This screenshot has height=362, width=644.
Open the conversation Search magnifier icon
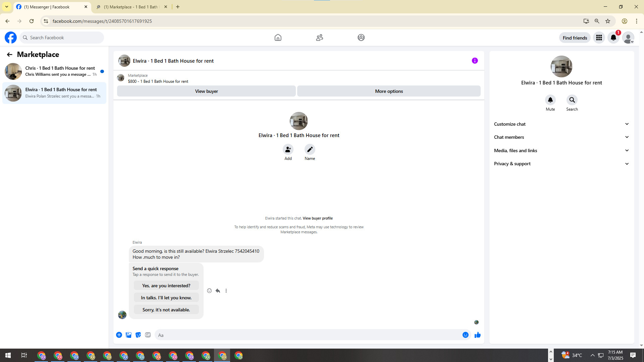coord(572,100)
